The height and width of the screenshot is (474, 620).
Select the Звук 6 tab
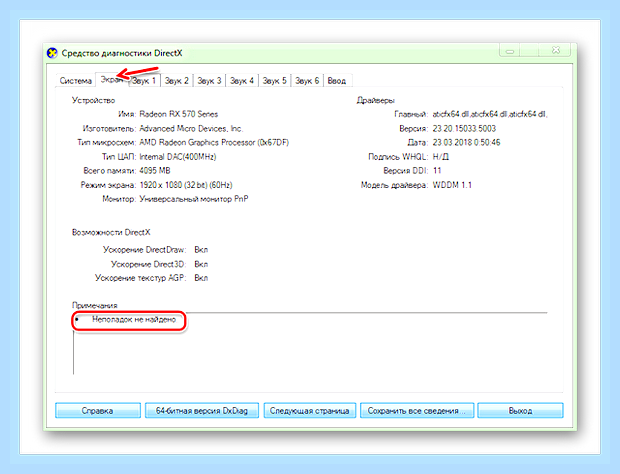point(307,81)
